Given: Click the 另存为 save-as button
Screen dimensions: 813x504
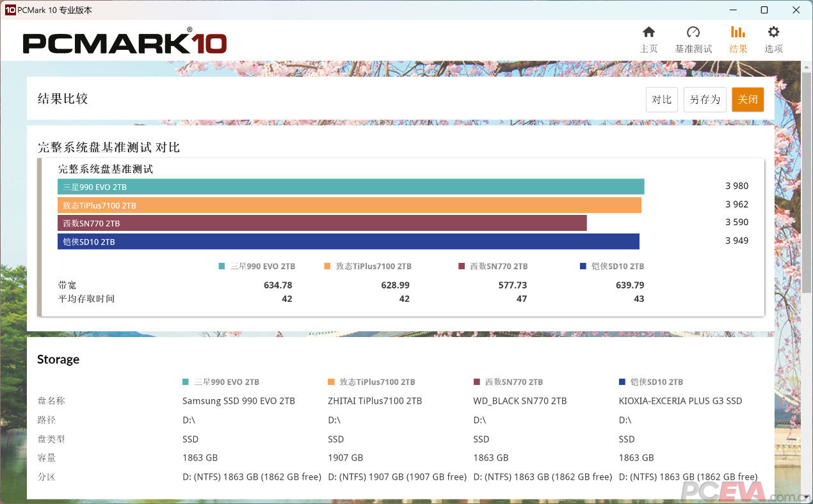Looking at the screenshot, I should pos(705,99).
